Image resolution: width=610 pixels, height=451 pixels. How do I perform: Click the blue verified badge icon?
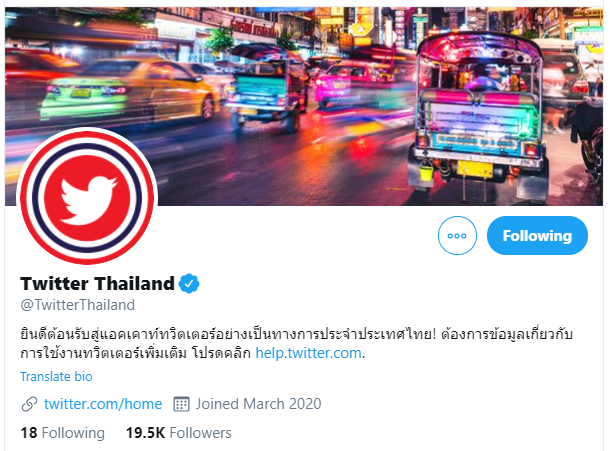pos(189,283)
